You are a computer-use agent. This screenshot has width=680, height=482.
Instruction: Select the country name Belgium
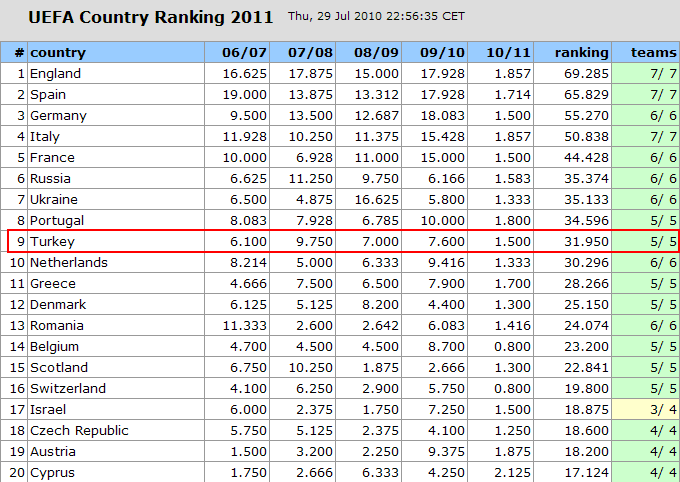(54, 347)
